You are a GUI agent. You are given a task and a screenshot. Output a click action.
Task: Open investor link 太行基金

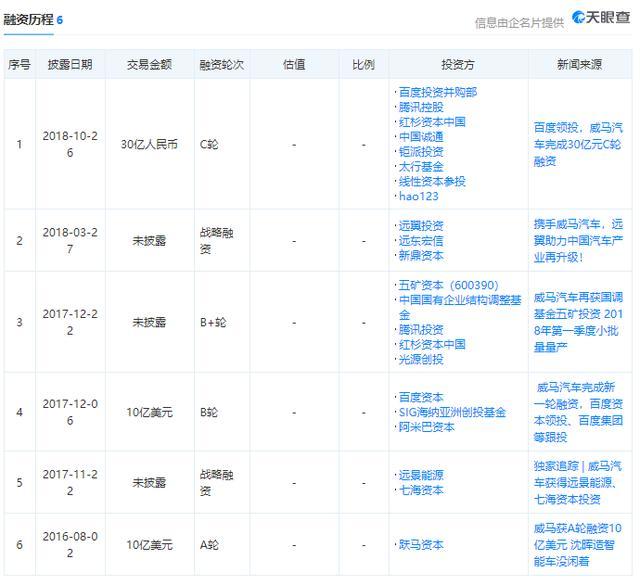point(421,167)
